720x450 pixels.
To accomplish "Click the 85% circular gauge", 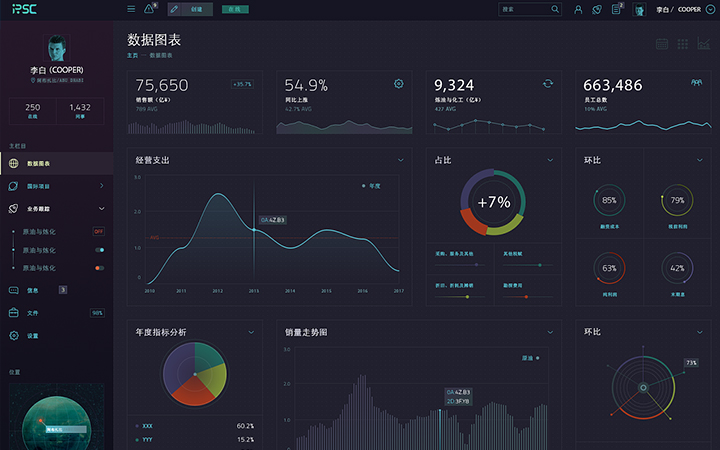I will pos(609,200).
